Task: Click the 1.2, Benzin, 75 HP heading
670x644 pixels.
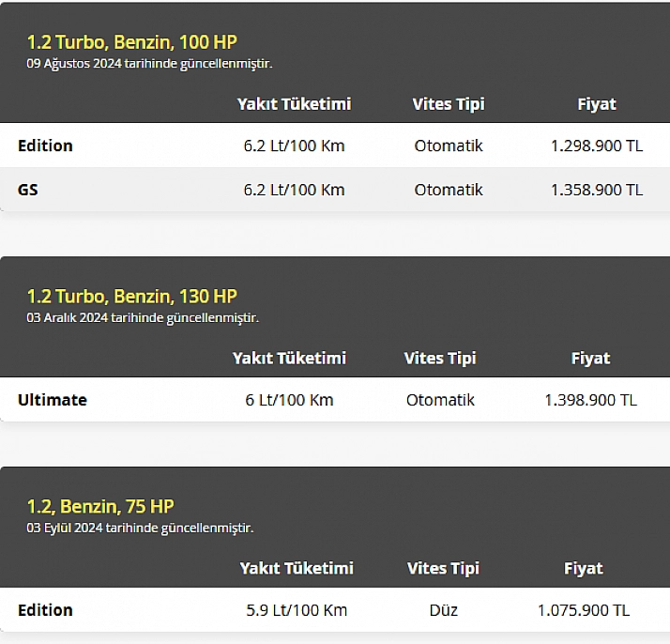Action: (100, 506)
